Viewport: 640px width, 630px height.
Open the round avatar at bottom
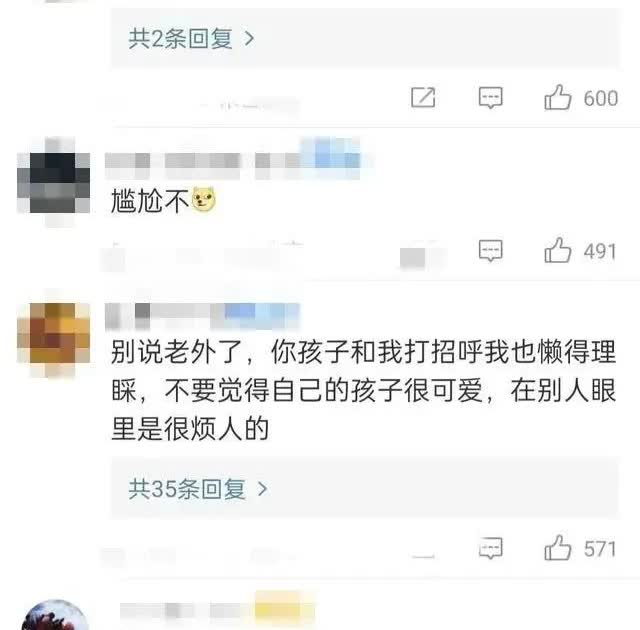click(x=55, y=616)
